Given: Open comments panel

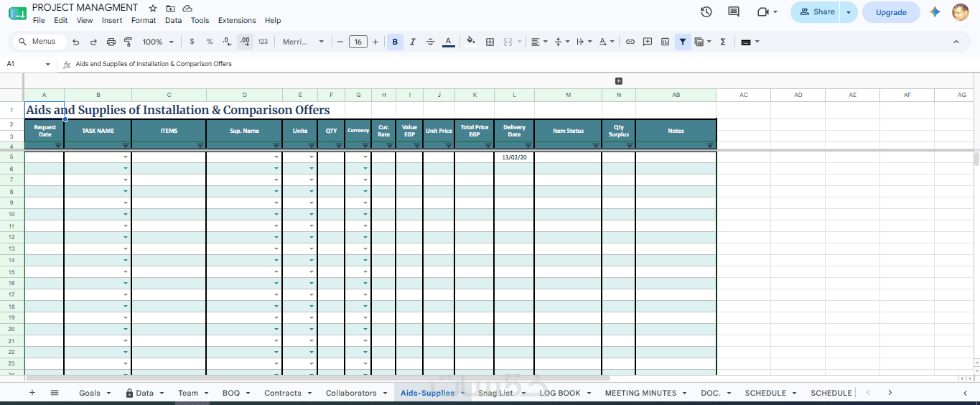Looking at the screenshot, I should click(734, 12).
